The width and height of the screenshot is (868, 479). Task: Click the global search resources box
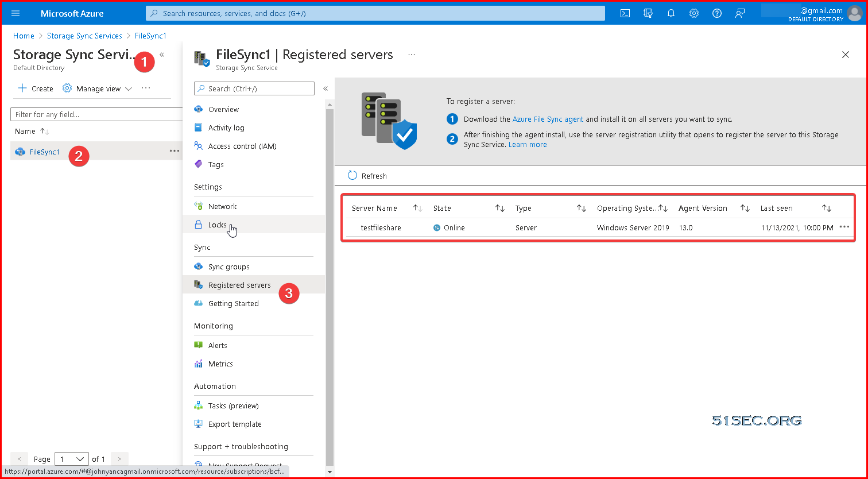point(375,13)
